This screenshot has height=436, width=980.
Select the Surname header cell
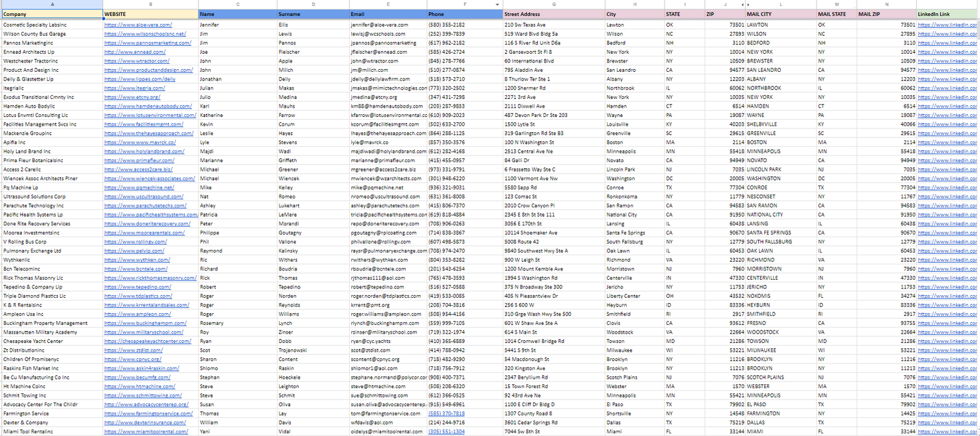click(313, 14)
